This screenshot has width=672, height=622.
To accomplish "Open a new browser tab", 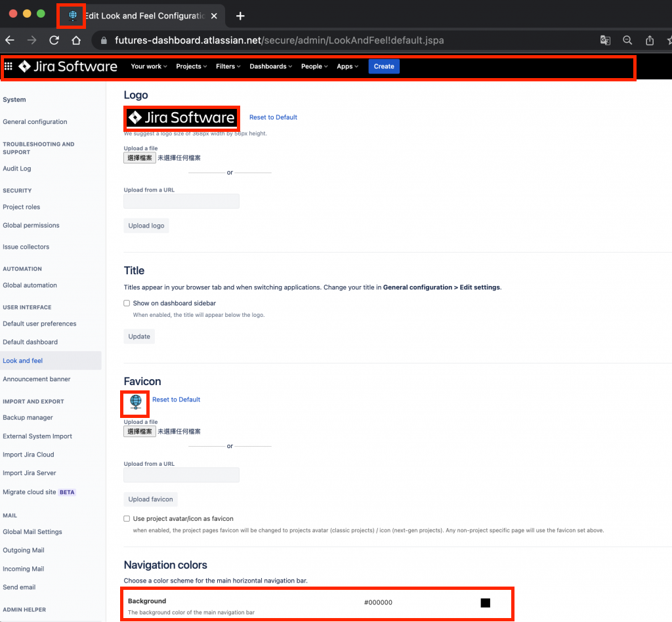I will click(240, 16).
